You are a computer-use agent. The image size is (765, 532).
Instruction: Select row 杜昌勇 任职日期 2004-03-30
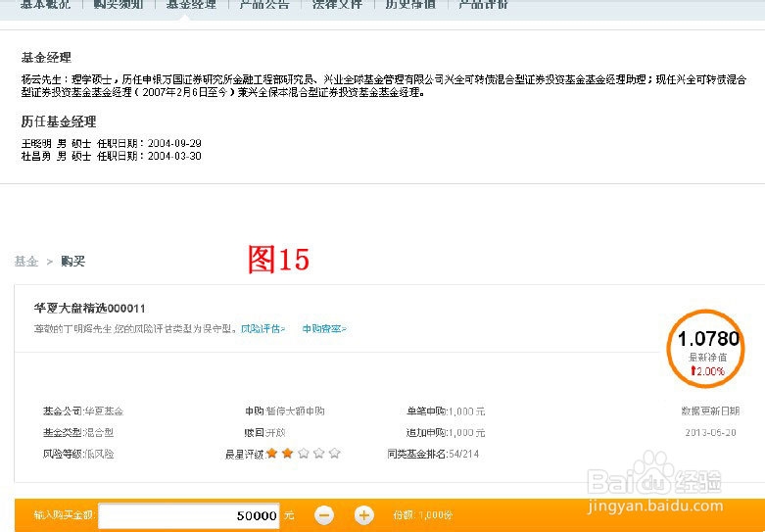pos(112,156)
